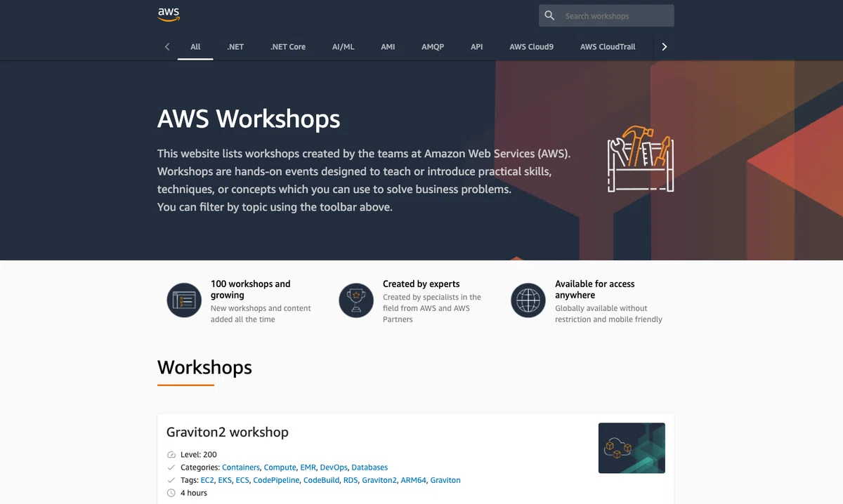
Task: Filter by the AMQP tab
Action: pyautogui.click(x=433, y=47)
